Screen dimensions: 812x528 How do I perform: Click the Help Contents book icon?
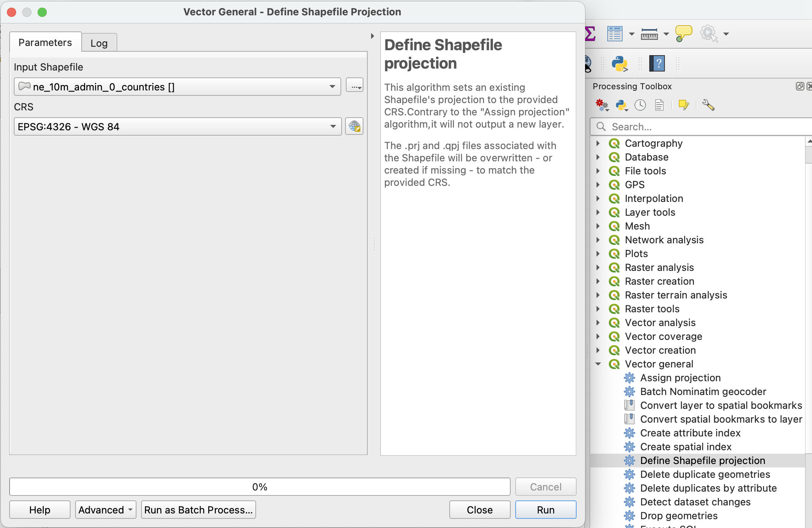657,64
